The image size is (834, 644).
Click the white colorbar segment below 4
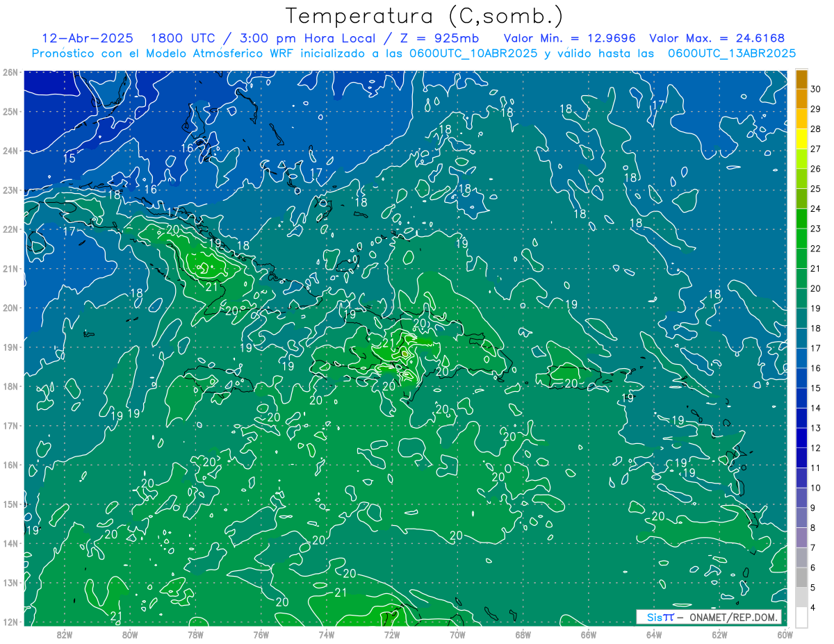[801, 617]
